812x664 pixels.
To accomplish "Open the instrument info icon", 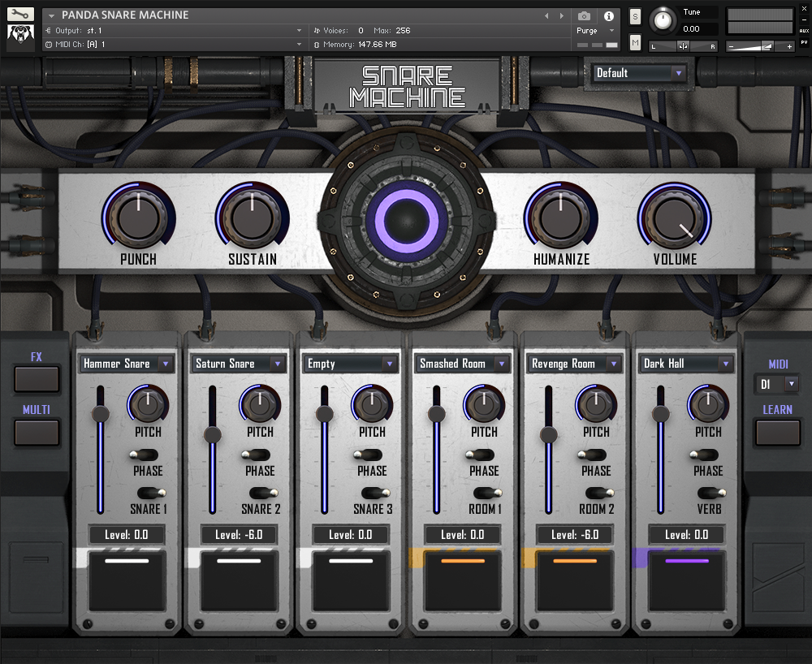I will coord(609,16).
